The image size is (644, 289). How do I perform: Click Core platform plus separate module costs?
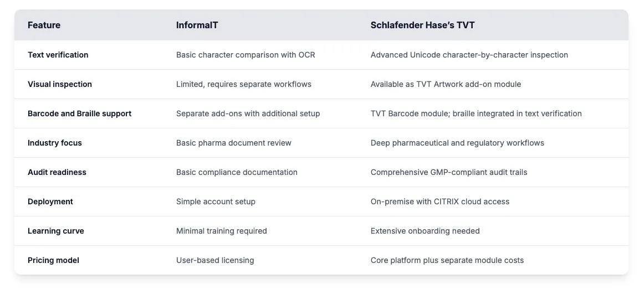pyautogui.click(x=447, y=260)
